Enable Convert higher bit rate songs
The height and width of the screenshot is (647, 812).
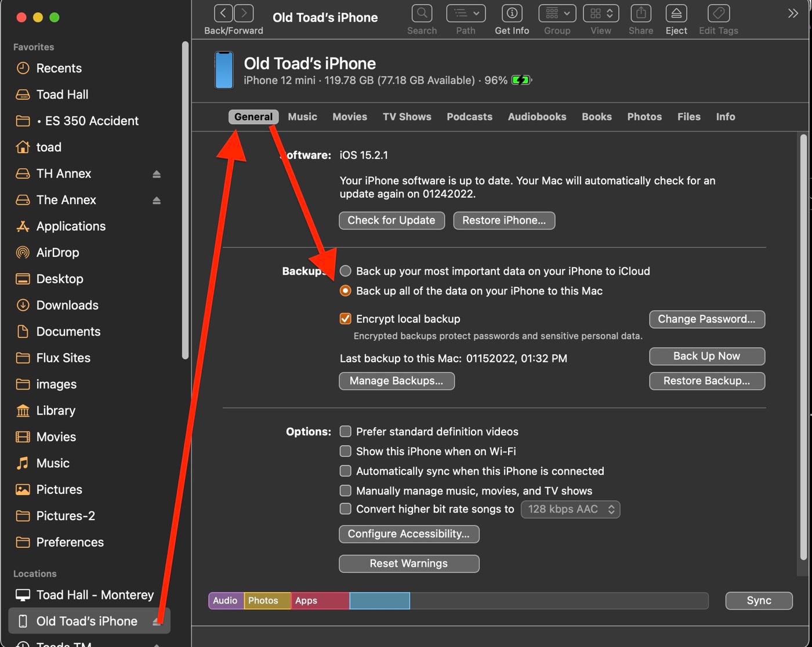click(345, 509)
